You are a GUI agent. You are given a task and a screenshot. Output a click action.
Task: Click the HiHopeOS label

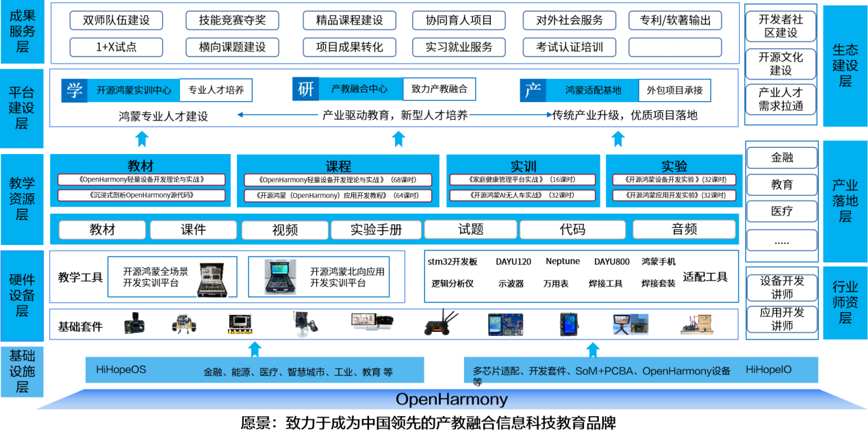coord(121,370)
